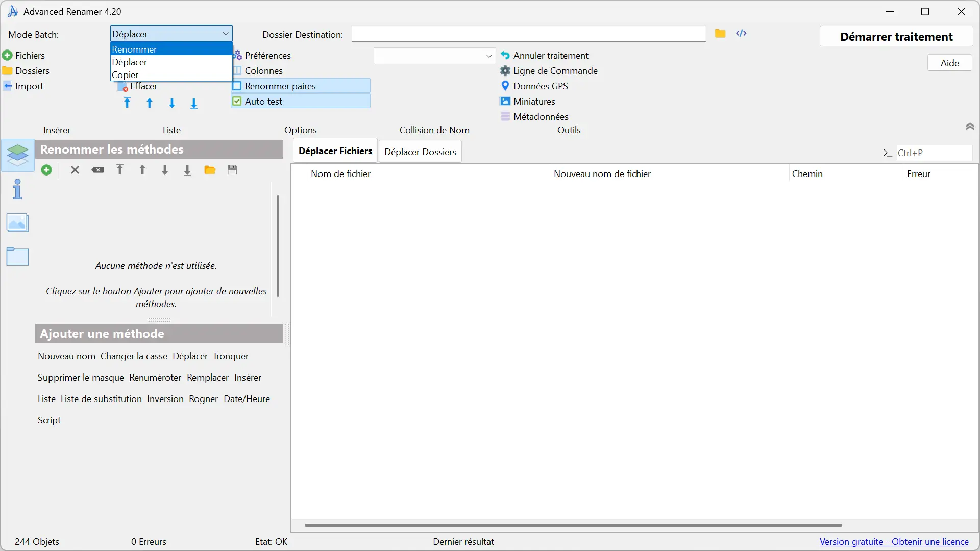Click the methods list vertical scrollbar
The image size is (980, 551).
coord(278,246)
